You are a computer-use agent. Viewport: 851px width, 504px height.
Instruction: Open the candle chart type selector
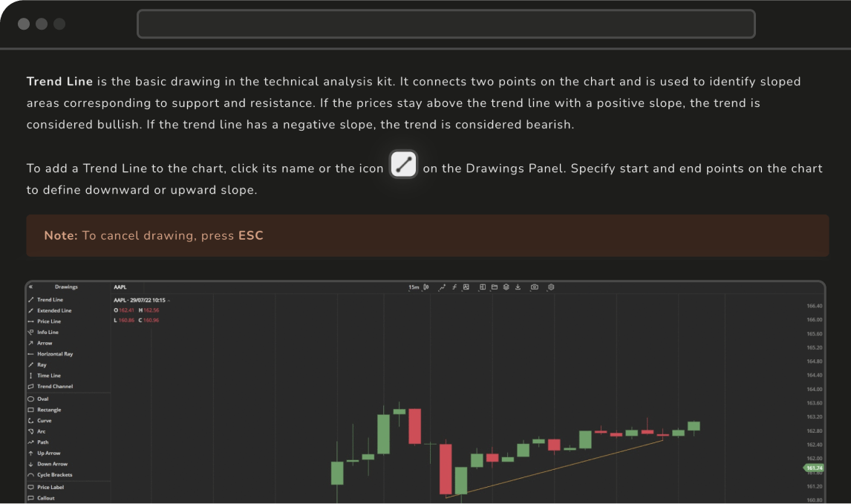[x=426, y=287]
